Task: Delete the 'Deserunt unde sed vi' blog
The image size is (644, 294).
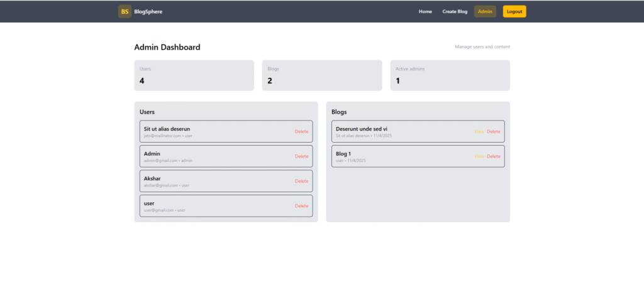Action: 494,131
